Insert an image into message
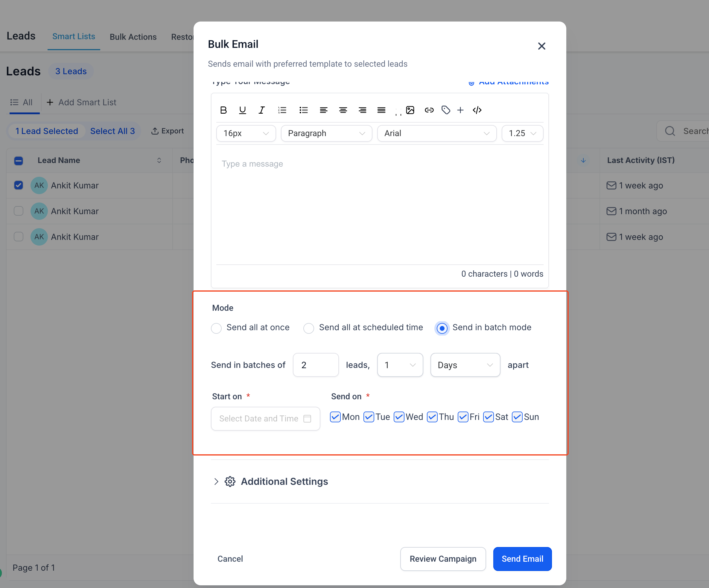 coord(410,110)
